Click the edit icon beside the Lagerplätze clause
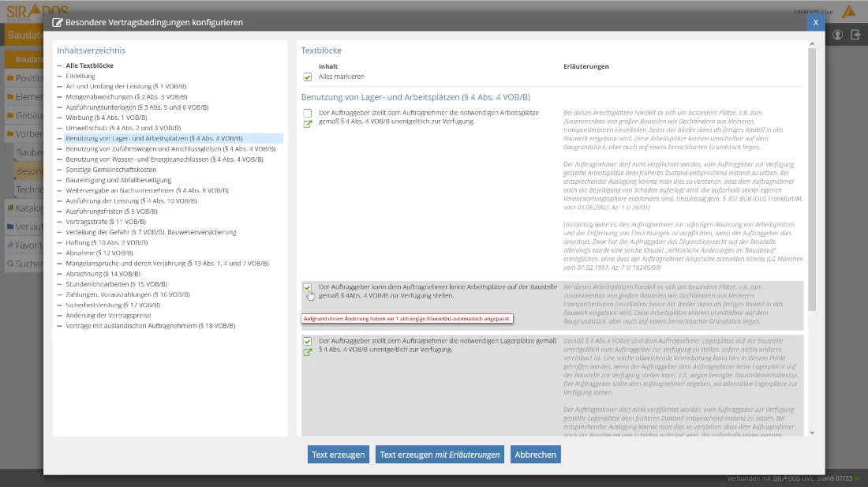Viewport: 868px width, 487px height. click(308, 352)
